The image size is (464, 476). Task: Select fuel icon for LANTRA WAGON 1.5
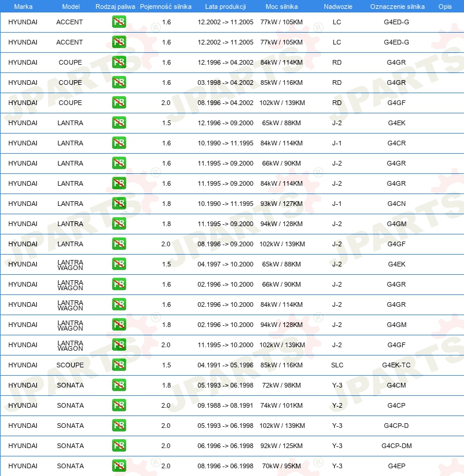(119, 264)
